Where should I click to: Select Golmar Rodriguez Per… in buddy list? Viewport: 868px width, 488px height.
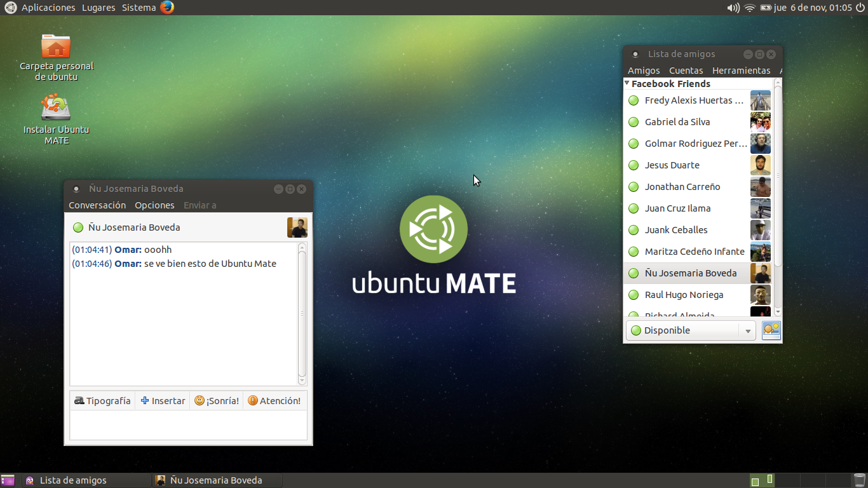[698, 144]
